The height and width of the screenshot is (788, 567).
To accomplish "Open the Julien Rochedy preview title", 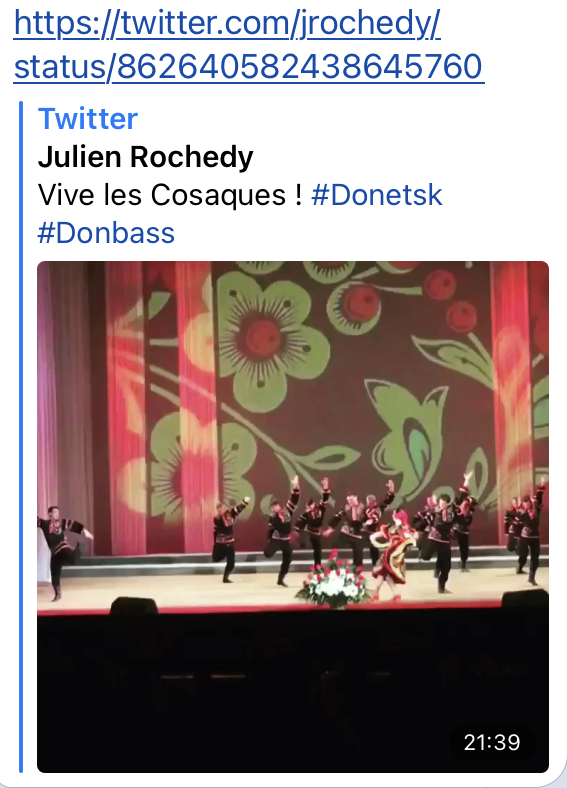I will (145, 157).
